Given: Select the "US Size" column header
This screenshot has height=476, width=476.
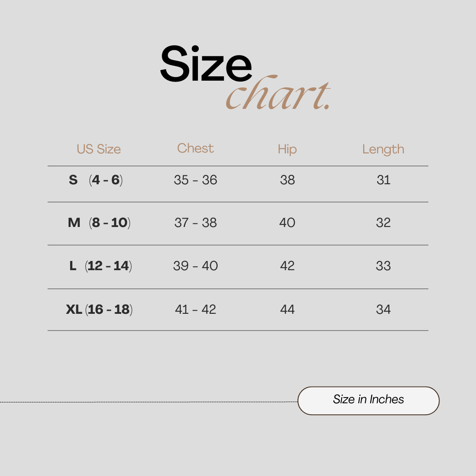Looking at the screenshot, I should 99,149.
